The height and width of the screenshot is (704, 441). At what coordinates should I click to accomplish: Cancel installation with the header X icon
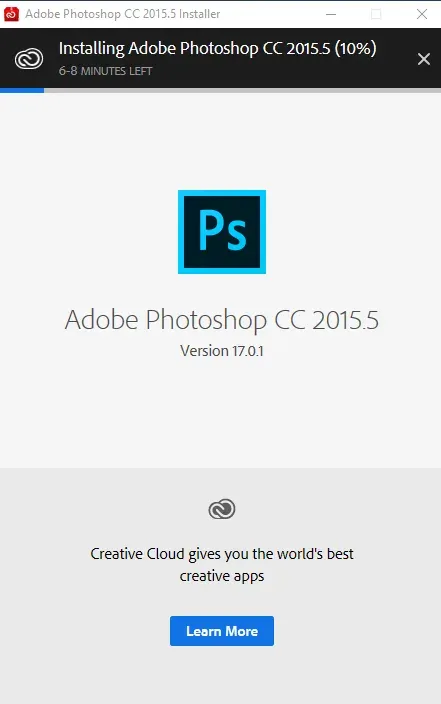pos(423,59)
